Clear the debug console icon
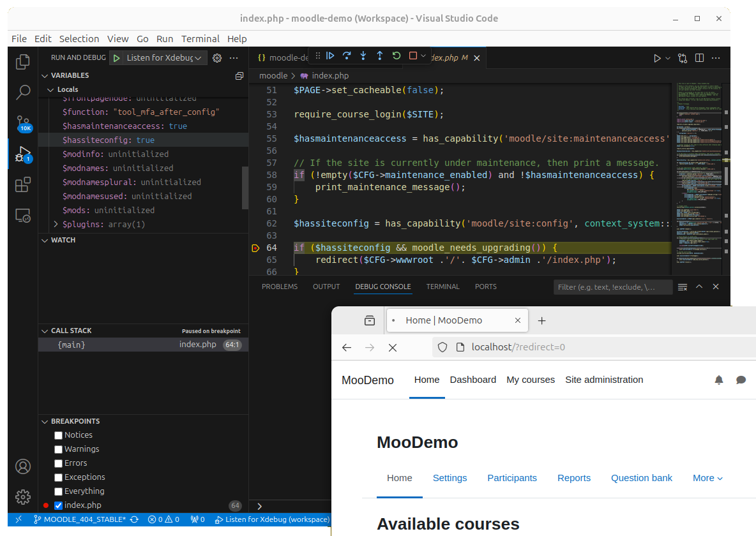Screen dimensions: 756x536 pos(682,287)
